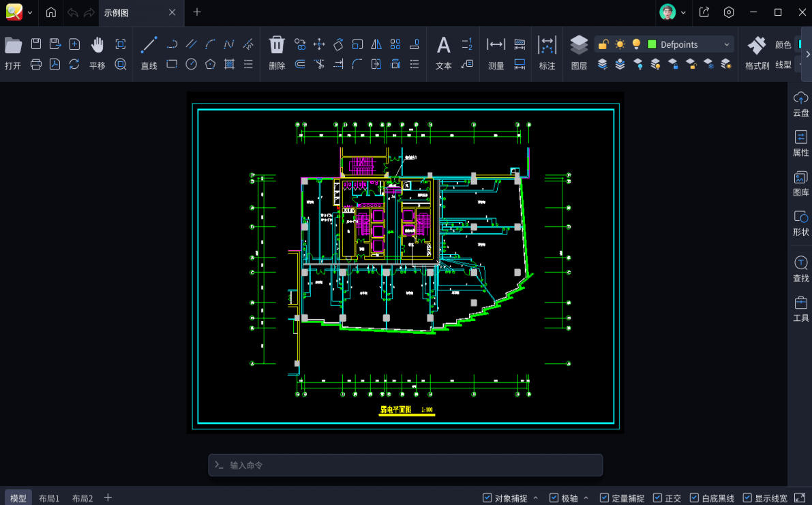Image resolution: width=812 pixels, height=505 pixels.
Task: Select the 示例图 document tab
Action: coord(116,12)
